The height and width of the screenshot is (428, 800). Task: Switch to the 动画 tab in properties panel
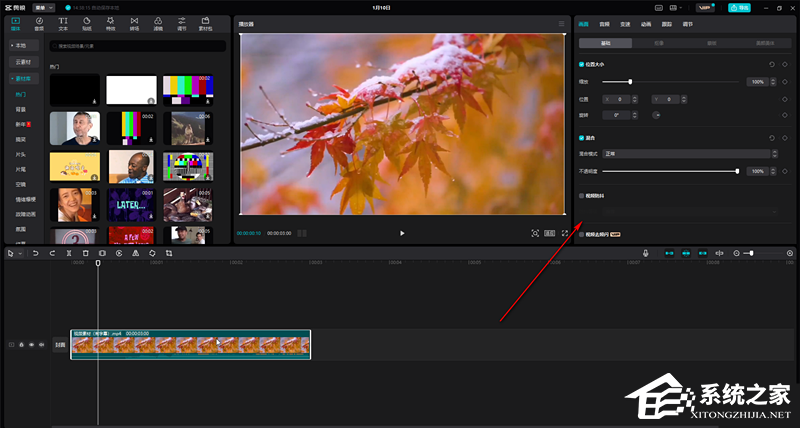[647, 23]
